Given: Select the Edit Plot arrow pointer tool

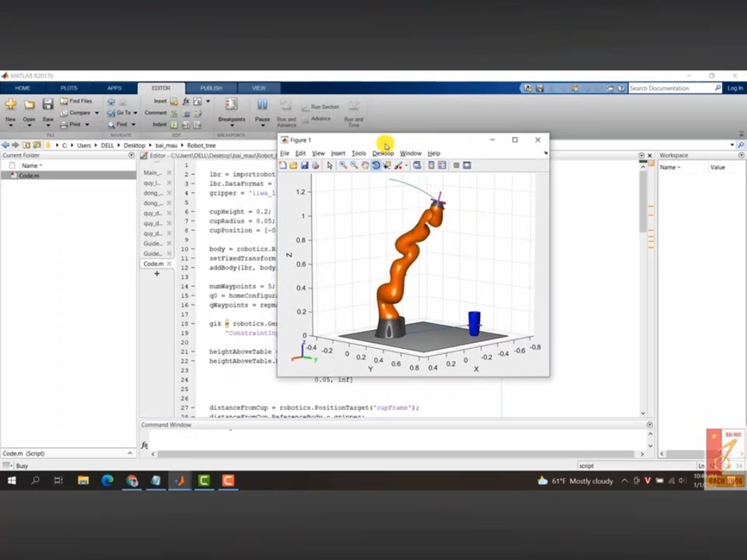Looking at the screenshot, I should click(330, 165).
